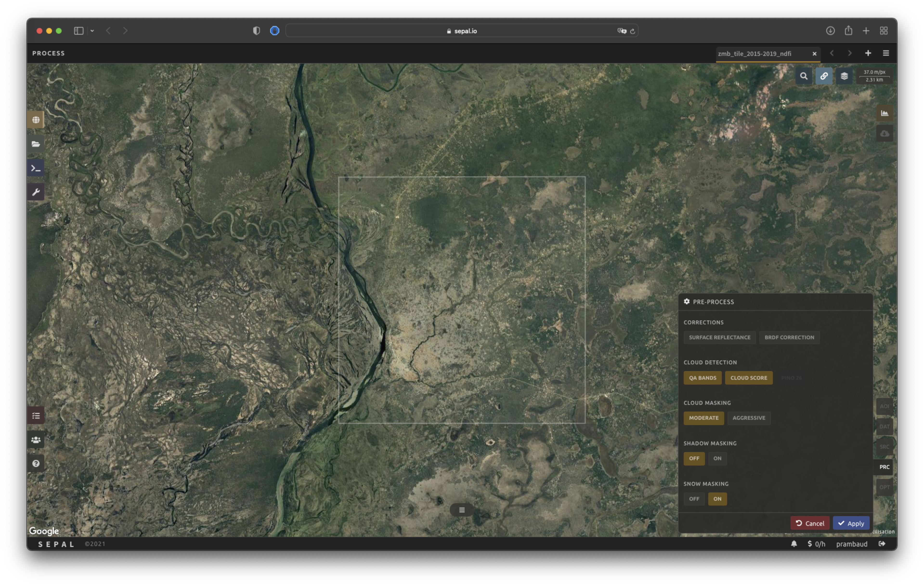The width and height of the screenshot is (924, 586).
Task: Expand the bottom center map drawer handle
Action: click(462, 510)
